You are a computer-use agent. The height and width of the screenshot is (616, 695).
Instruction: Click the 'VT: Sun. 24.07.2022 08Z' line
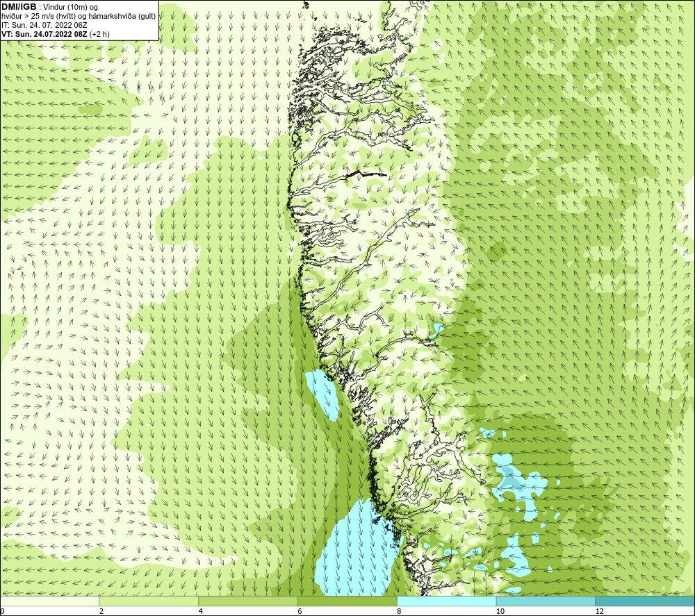(56, 34)
